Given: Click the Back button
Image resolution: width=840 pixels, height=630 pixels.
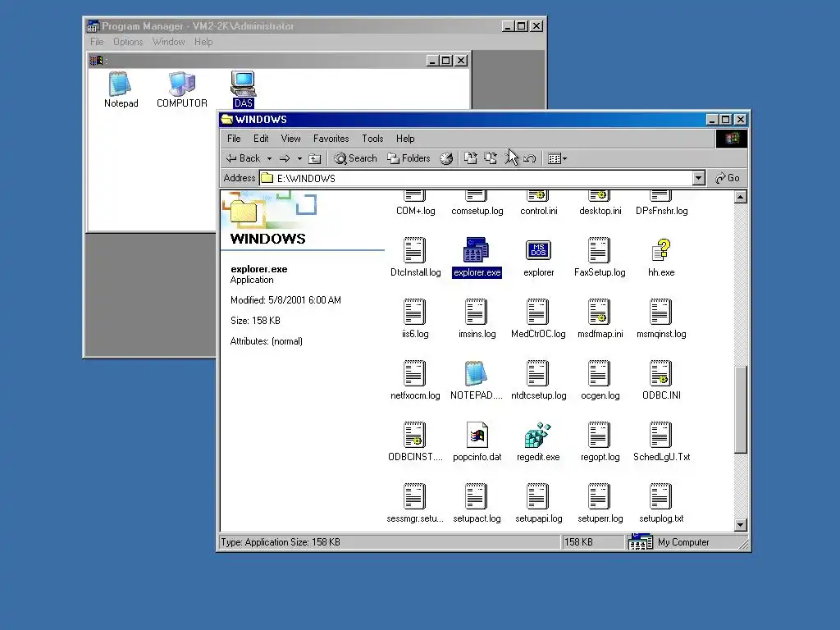Looking at the screenshot, I should 243,158.
